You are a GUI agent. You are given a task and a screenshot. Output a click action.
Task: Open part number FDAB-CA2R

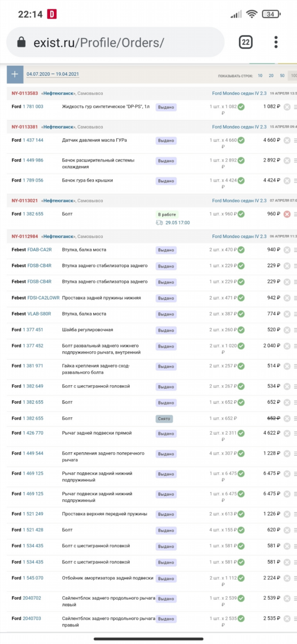40,250
